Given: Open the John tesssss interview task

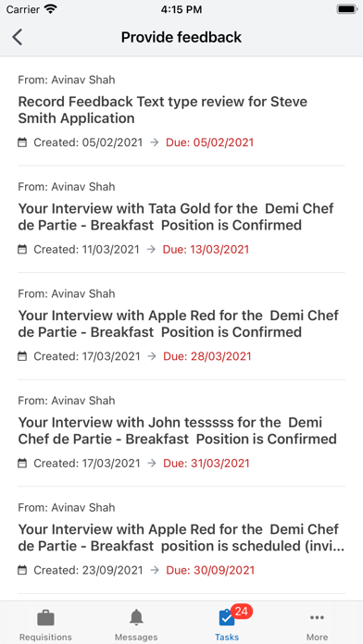Looking at the screenshot, I should pyautogui.click(x=181, y=433).
